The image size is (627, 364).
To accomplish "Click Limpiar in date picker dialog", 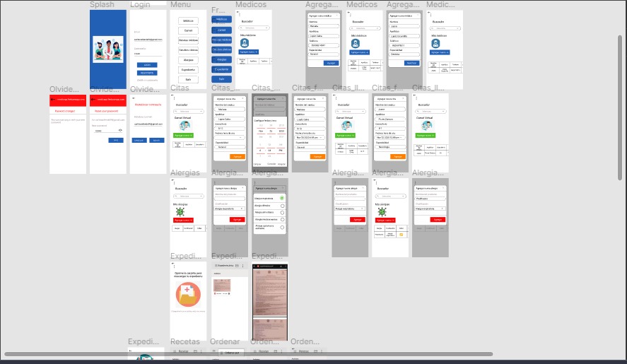I will coord(257,164).
